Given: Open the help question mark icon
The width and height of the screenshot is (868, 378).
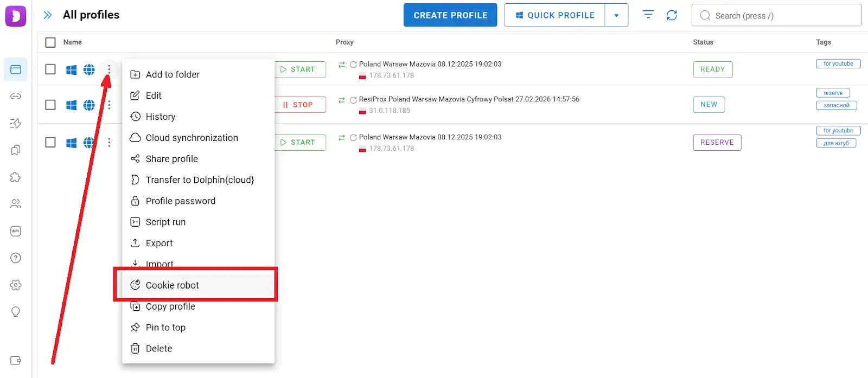Looking at the screenshot, I should pos(16,258).
